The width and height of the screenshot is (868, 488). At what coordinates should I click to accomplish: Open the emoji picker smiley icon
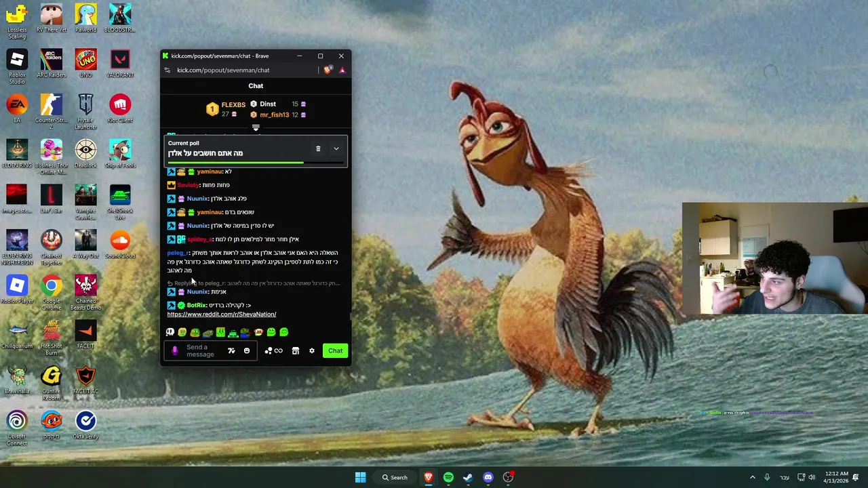pyautogui.click(x=247, y=350)
